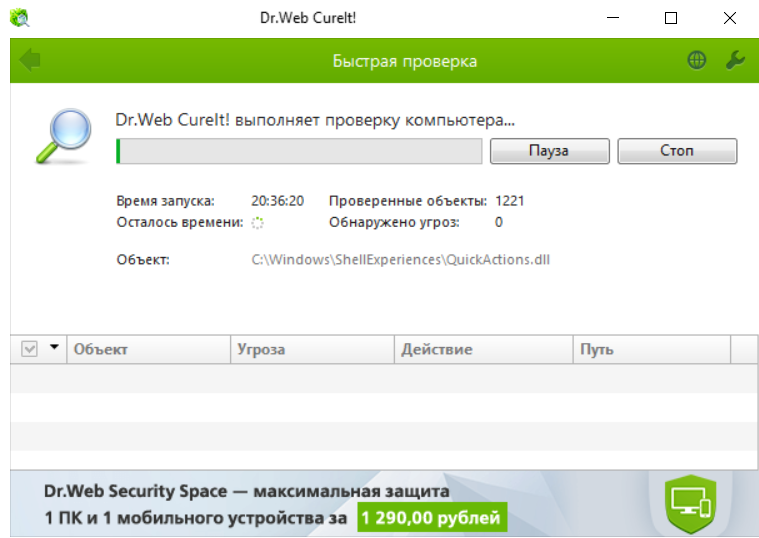Image resolution: width=759 pixels, height=538 pixels.
Task: Maximize the Dr.Web CureIt! window
Action: pyautogui.click(x=671, y=18)
